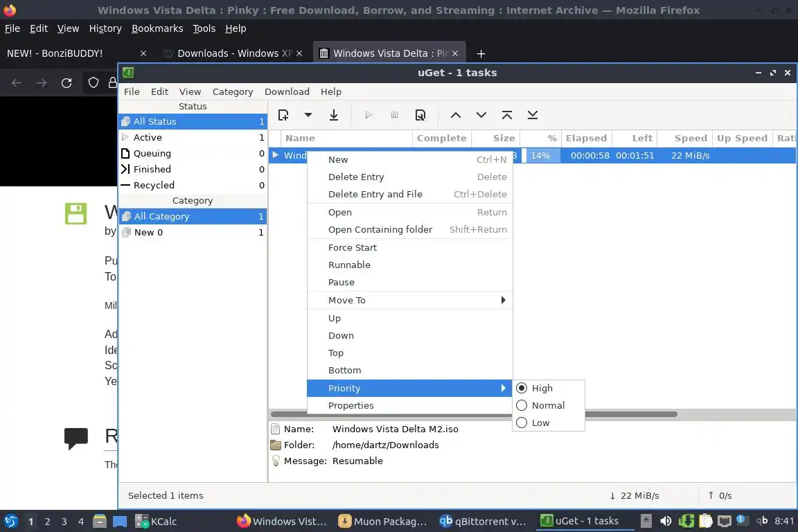
Task: Click Firefox reload button
Action: 66,83
